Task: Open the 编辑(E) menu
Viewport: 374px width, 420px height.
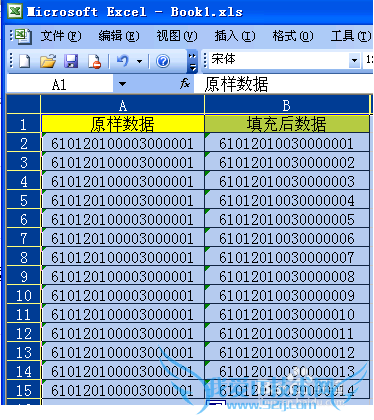Action: pyautogui.click(x=119, y=36)
